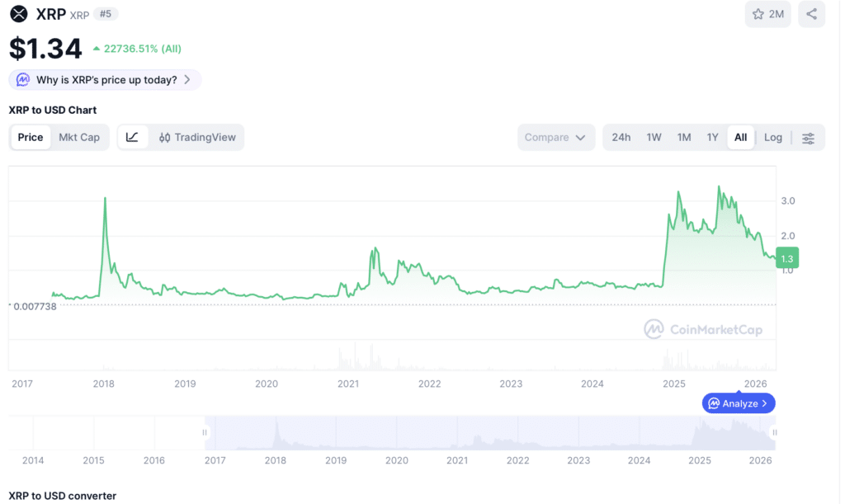Screen dimensions: 845x504
Task: Click the Analyze button
Action: click(x=739, y=403)
